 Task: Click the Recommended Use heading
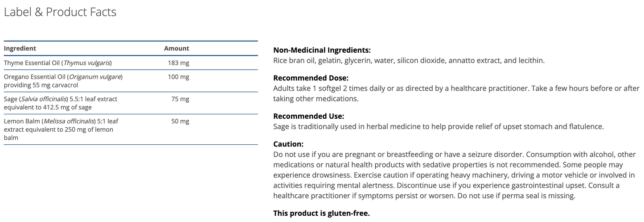point(308,116)
